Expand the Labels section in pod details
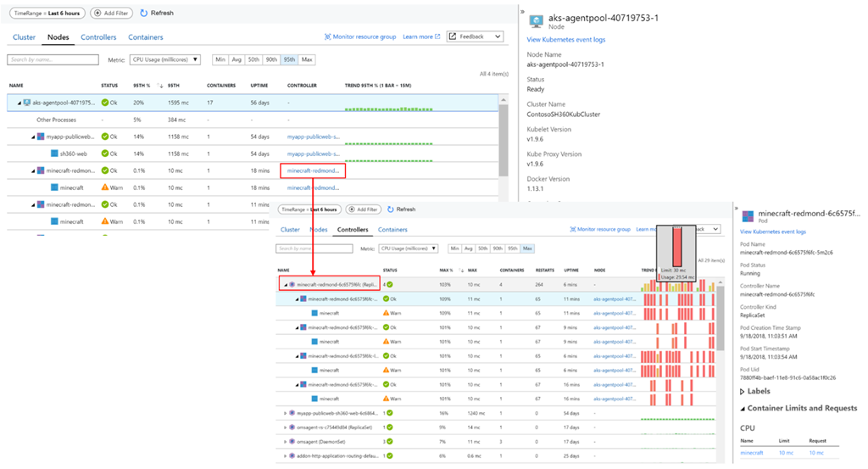 coord(743,391)
